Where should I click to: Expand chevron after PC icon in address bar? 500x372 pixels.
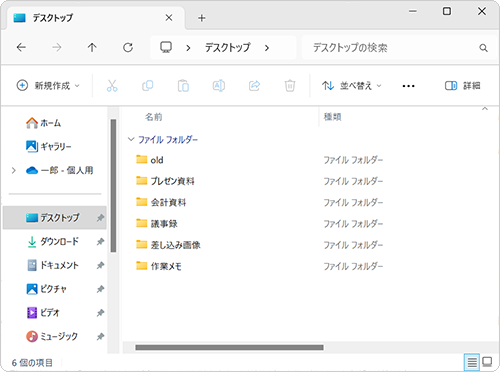[x=188, y=48]
